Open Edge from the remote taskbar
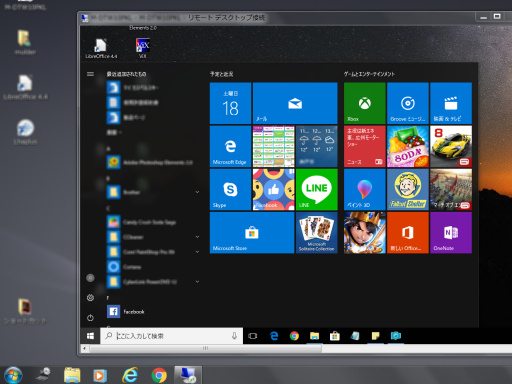Viewport: 512px width, 384px height. [x=274, y=336]
